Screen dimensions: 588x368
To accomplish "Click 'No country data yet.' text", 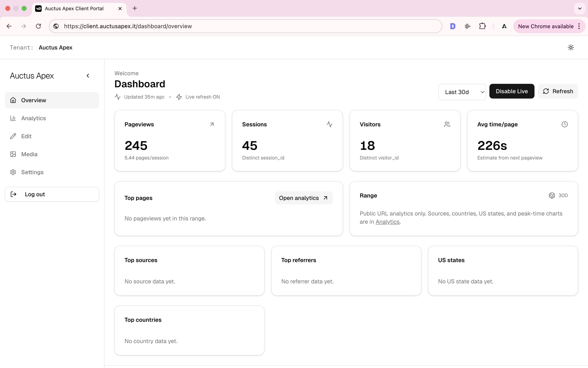I will click(x=151, y=341).
